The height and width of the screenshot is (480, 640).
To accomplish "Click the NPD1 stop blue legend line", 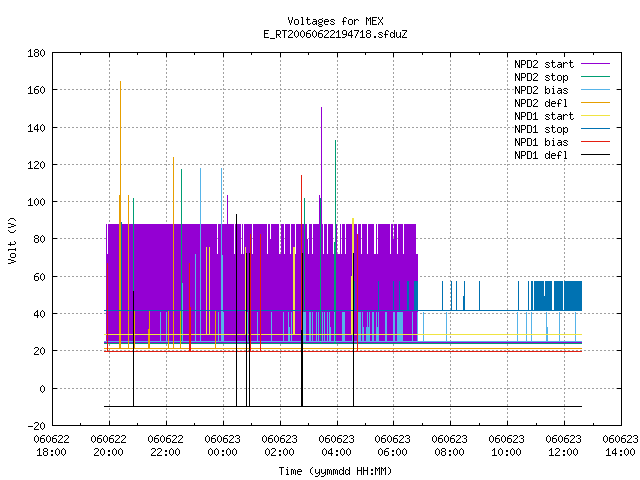I will click(x=595, y=129).
